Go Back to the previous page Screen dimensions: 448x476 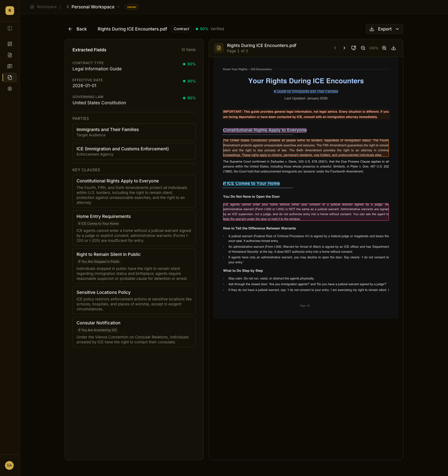tap(77, 29)
